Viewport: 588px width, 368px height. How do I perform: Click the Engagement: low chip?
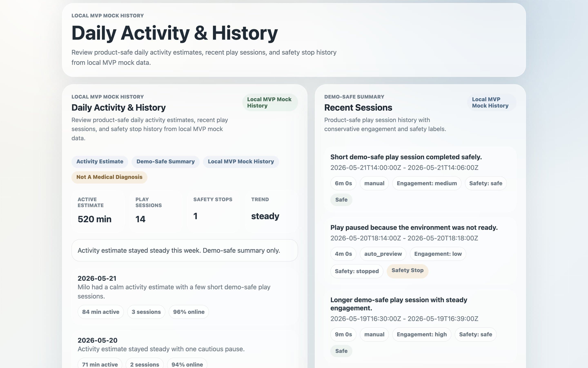coord(438,254)
